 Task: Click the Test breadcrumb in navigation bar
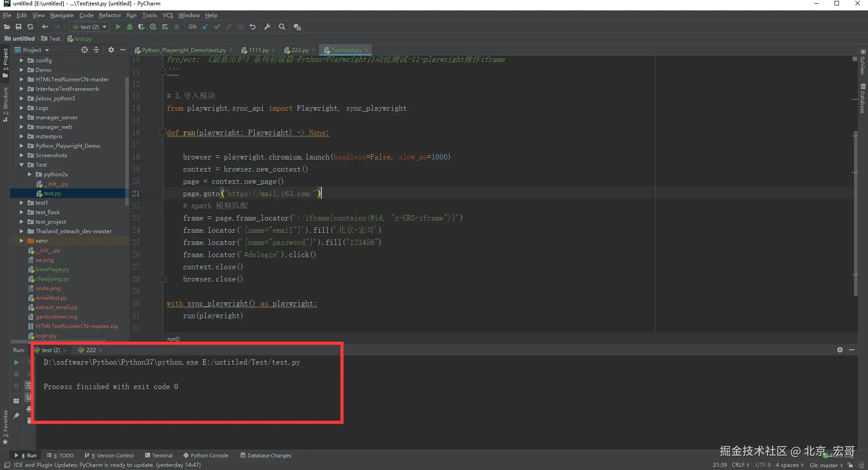(x=51, y=39)
